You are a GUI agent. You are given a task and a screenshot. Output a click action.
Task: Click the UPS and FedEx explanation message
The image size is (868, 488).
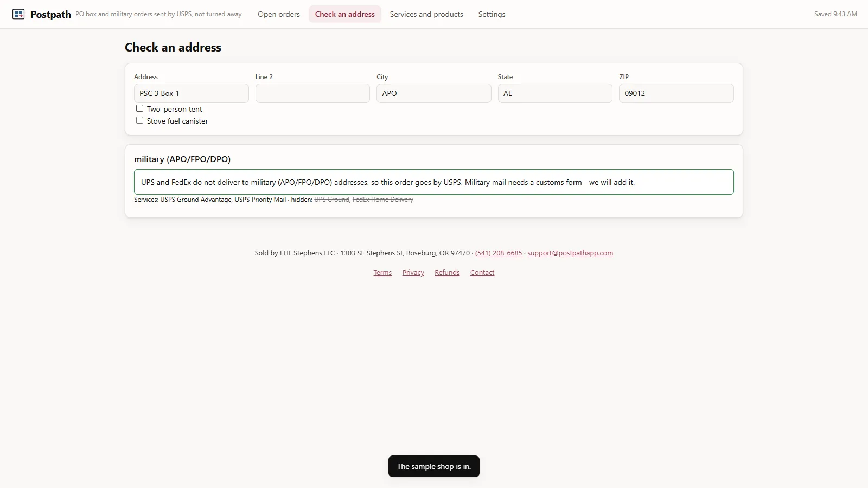coord(433,182)
